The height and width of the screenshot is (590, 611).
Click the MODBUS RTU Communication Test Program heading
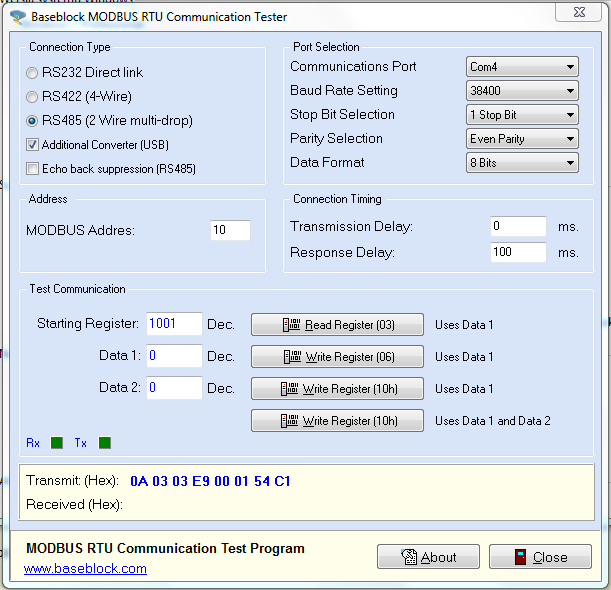pyautogui.click(x=165, y=548)
